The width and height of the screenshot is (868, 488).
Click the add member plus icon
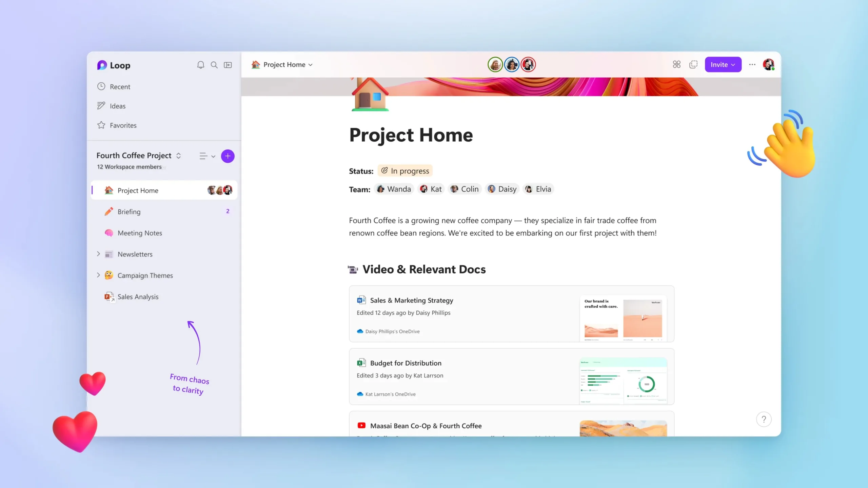[x=228, y=156]
